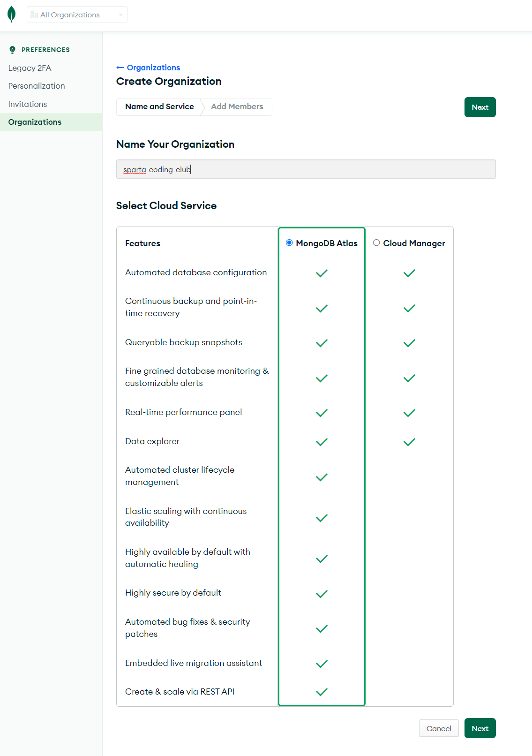Select Organizations in sidebar
Screen dimensions: 532x756
(51, 122)
